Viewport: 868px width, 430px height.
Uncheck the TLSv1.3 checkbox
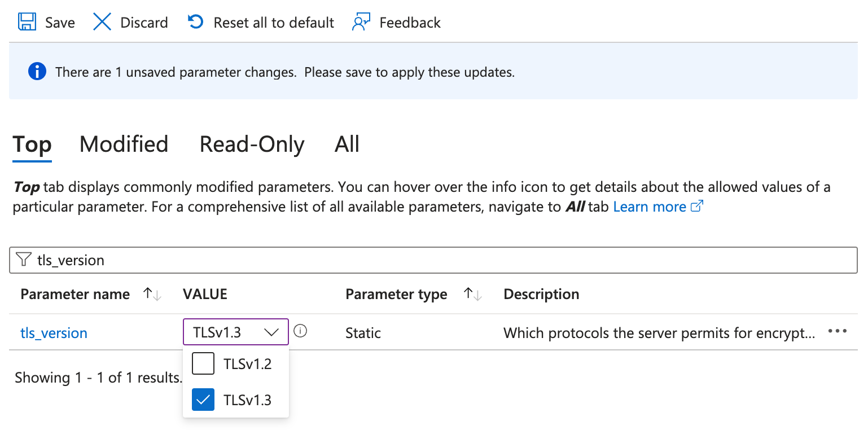[x=203, y=400]
